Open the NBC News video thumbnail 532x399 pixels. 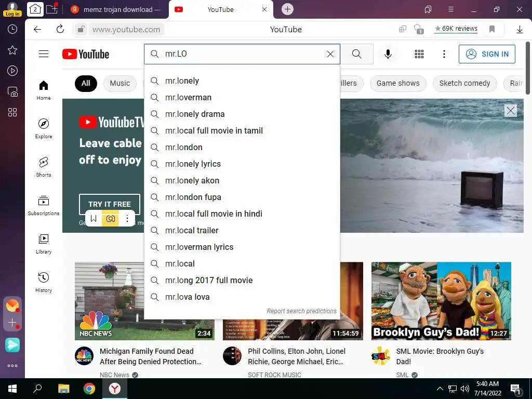click(144, 301)
